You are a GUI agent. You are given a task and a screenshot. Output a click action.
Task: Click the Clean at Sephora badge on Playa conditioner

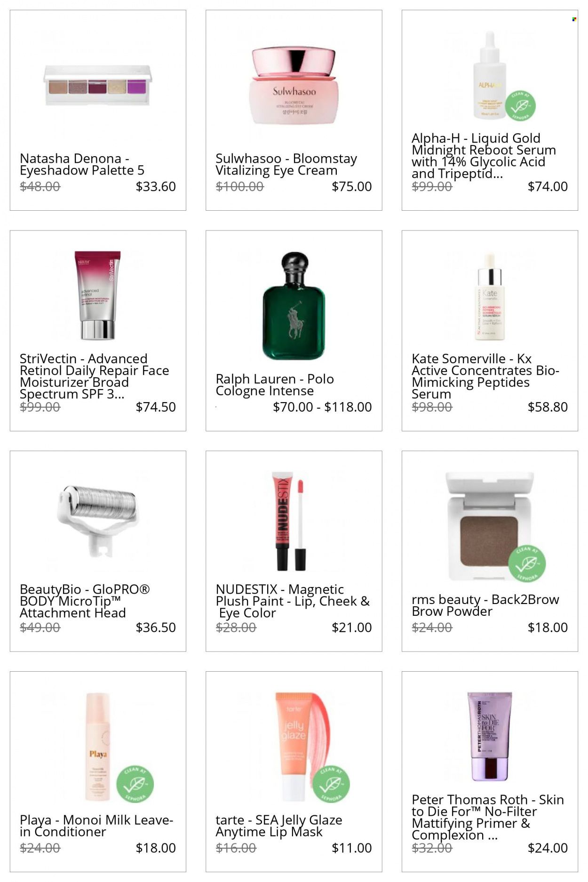click(x=135, y=784)
